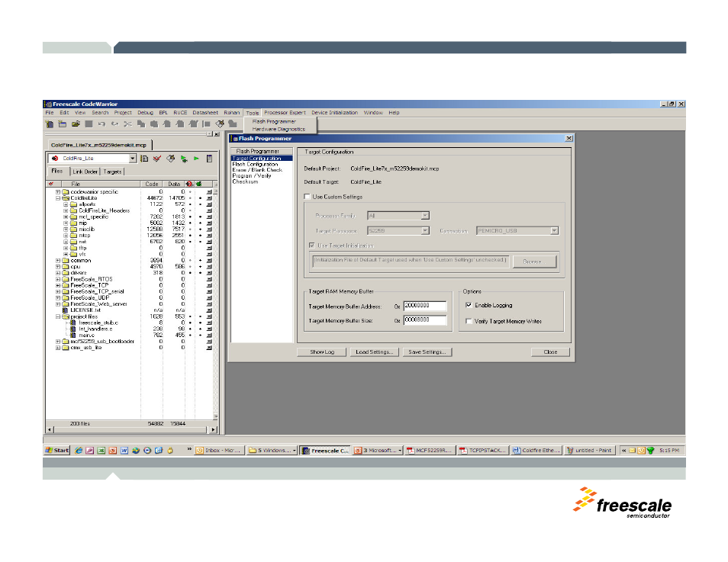Click the Browse... button

533,262
